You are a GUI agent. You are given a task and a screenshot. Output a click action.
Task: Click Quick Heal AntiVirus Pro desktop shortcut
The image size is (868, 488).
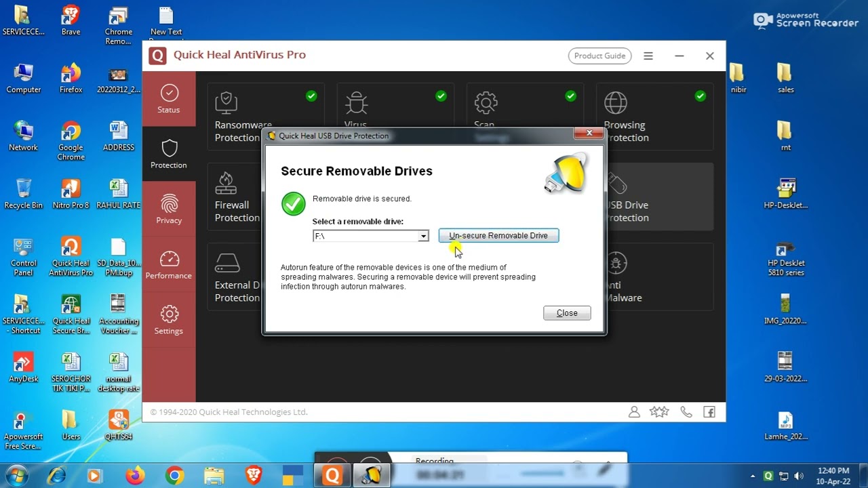[71, 257]
